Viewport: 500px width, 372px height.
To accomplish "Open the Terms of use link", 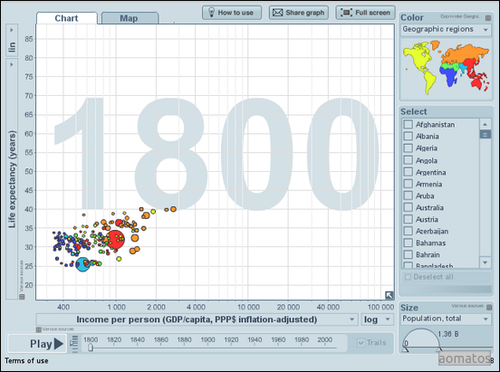I will [x=26, y=361].
